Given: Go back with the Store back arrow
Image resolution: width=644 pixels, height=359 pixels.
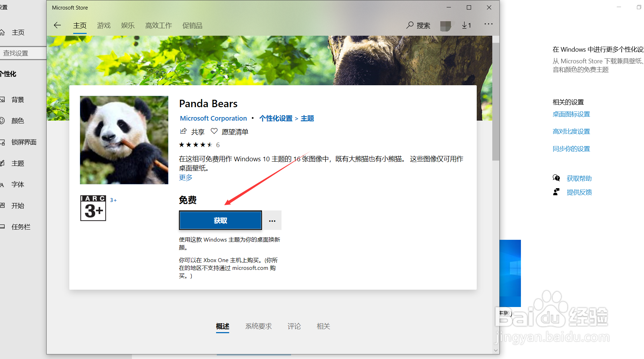Looking at the screenshot, I should tap(57, 25).
